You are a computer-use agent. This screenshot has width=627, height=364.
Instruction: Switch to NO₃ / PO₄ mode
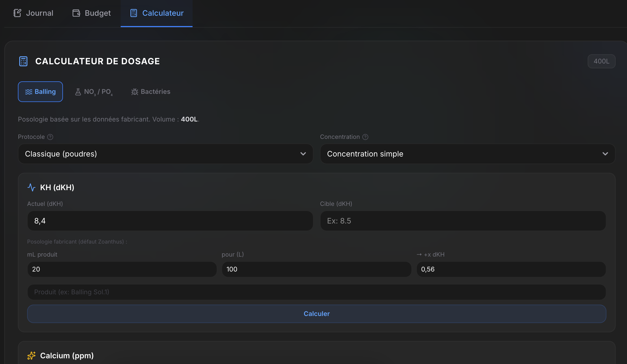click(94, 92)
